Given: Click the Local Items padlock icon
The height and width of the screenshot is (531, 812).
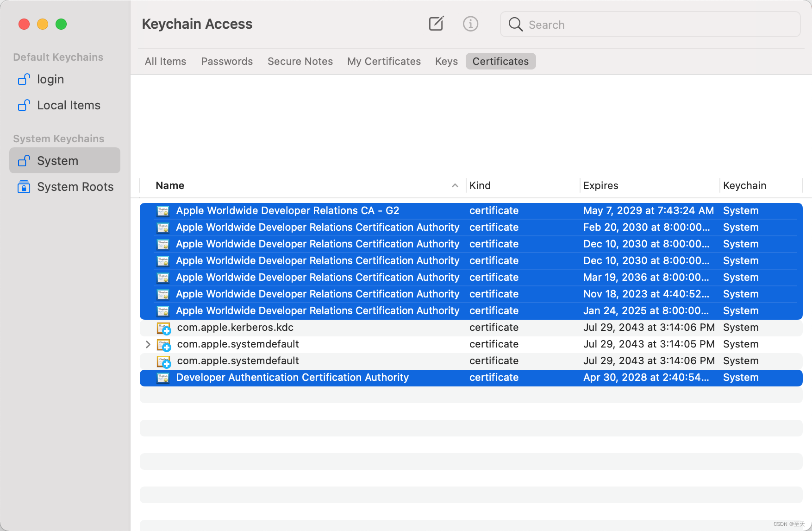Looking at the screenshot, I should 24,105.
